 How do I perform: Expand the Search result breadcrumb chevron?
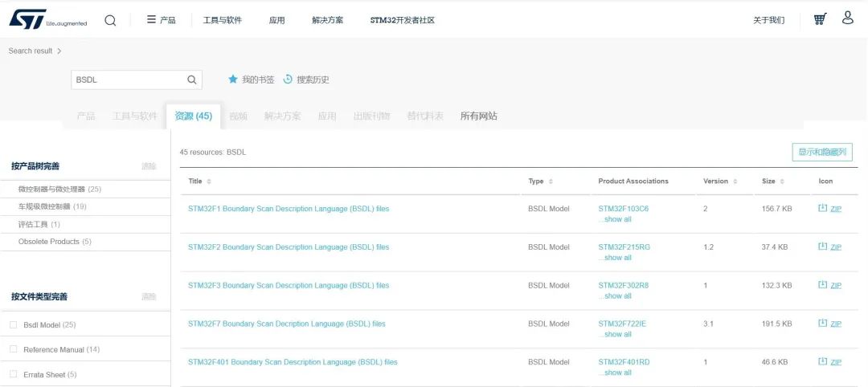[x=59, y=51]
